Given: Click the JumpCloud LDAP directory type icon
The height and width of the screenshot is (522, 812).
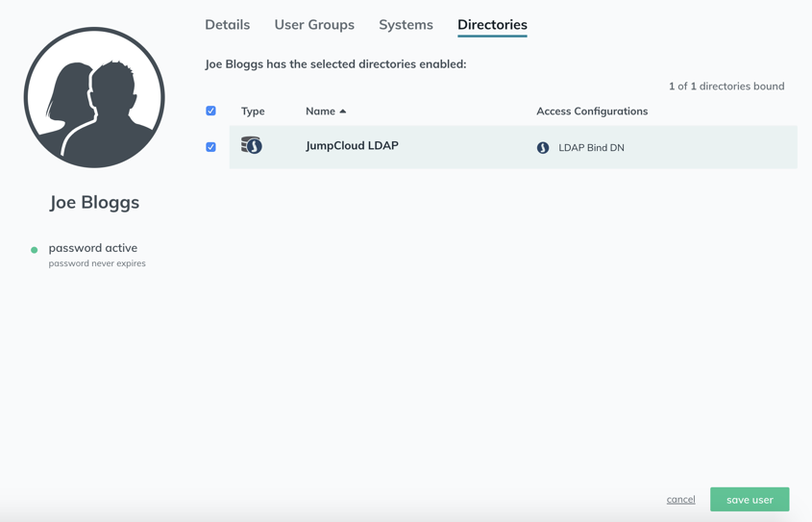Looking at the screenshot, I should click(252, 145).
